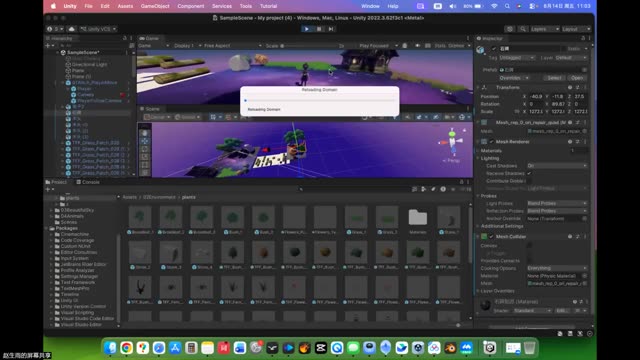Select the Rotate tool in Scene toolbar
The image size is (640, 360).
pyautogui.click(x=144, y=149)
